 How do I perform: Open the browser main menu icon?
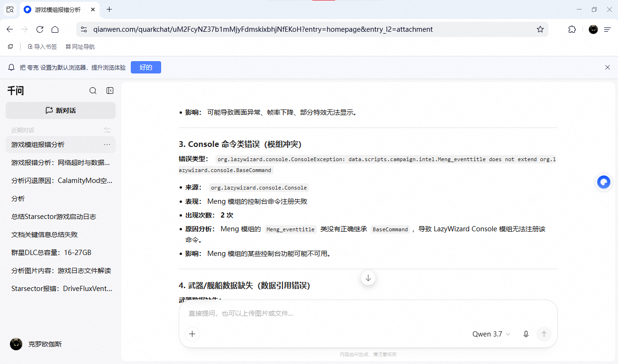[608, 29]
